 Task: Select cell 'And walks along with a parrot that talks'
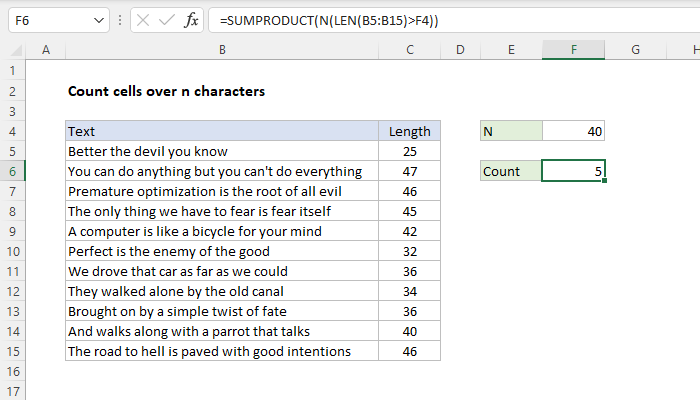point(222,331)
